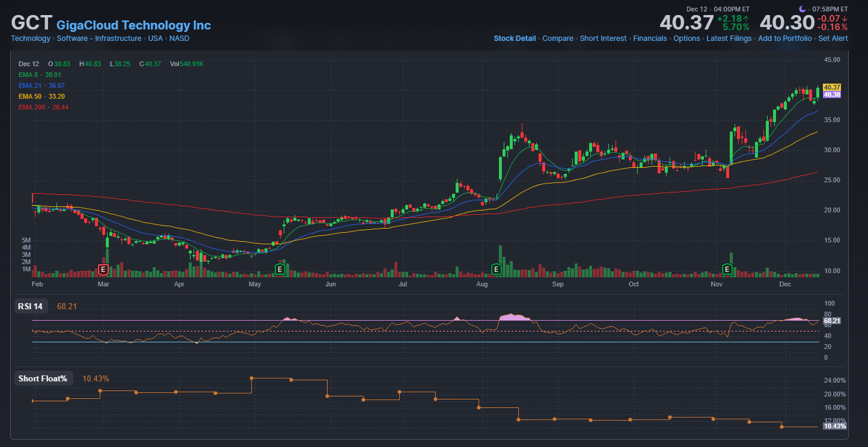Screen dimensions: 868x447
Task: Click the GCT ticker symbol
Action: 32,23
